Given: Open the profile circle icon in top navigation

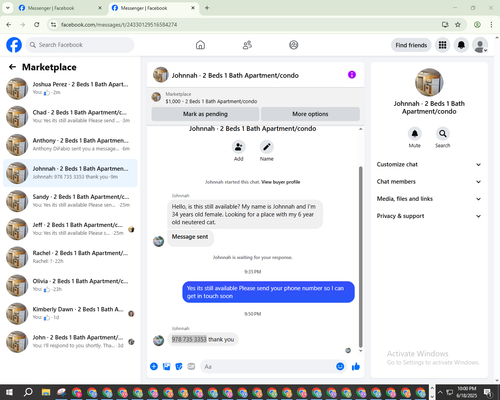Looking at the screenshot, I should point(294,45).
